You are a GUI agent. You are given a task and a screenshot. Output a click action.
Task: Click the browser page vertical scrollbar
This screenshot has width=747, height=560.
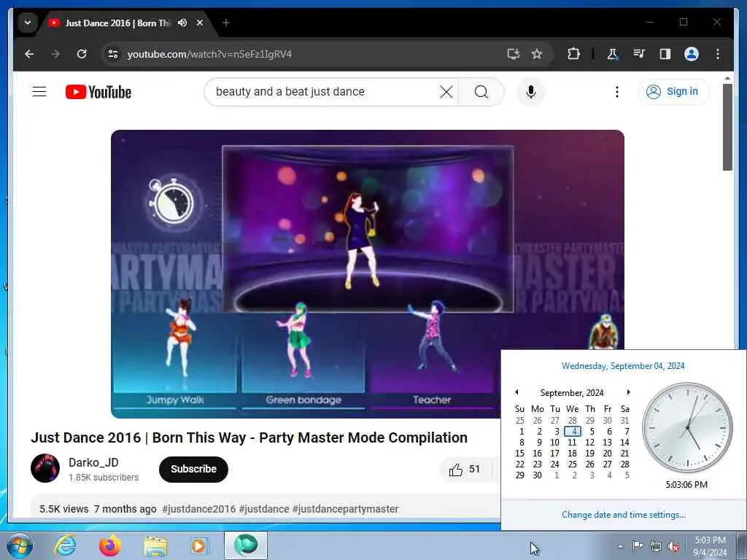click(727, 127)
